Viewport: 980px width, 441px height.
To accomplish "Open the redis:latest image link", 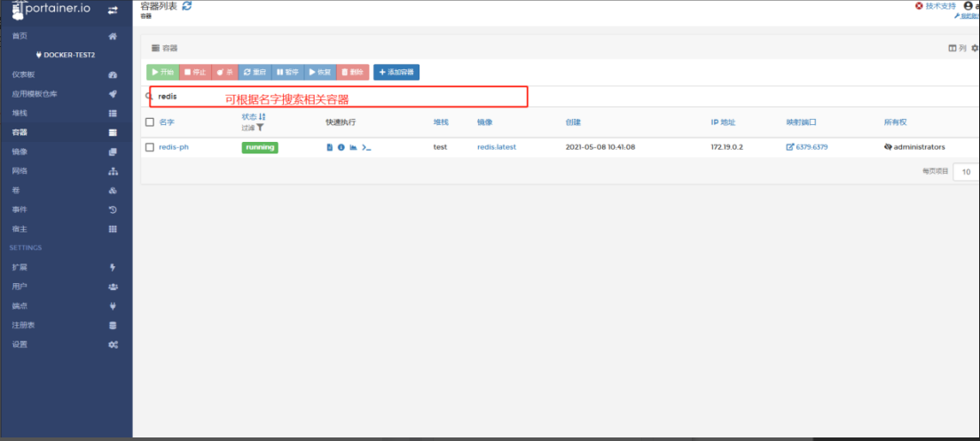I will [x=497, y=147].
